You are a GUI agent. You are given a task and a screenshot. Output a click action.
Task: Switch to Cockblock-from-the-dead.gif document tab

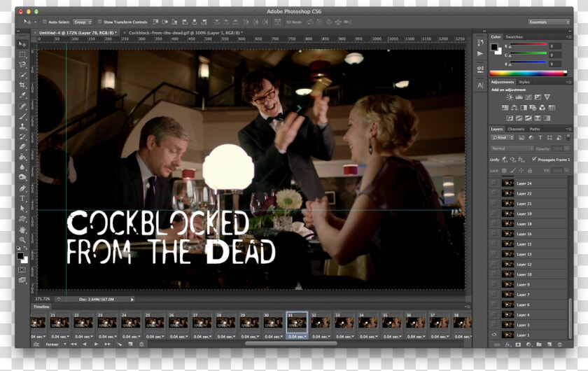(185, 33)
